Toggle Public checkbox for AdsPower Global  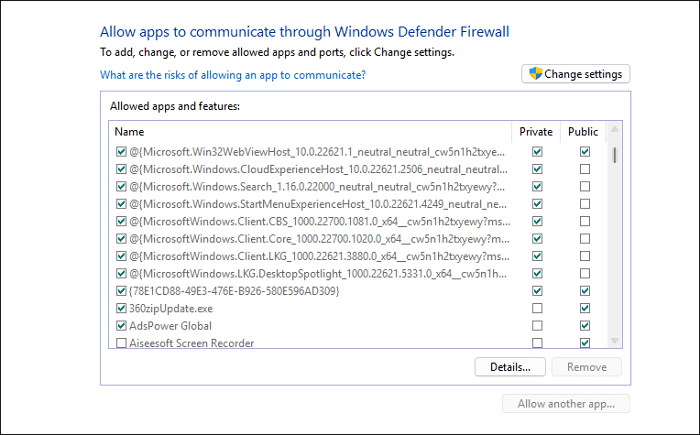point(585,326)
